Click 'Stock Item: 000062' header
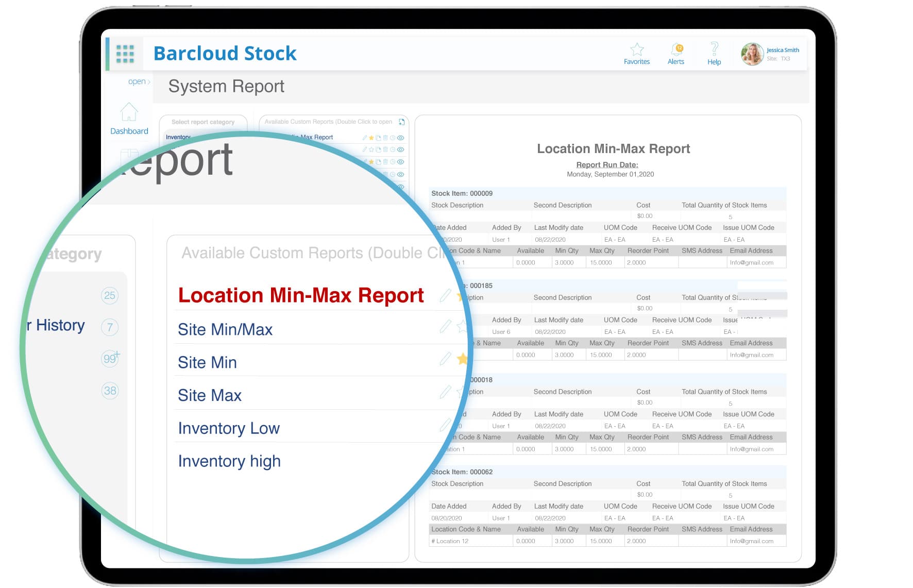 (462, 472)
